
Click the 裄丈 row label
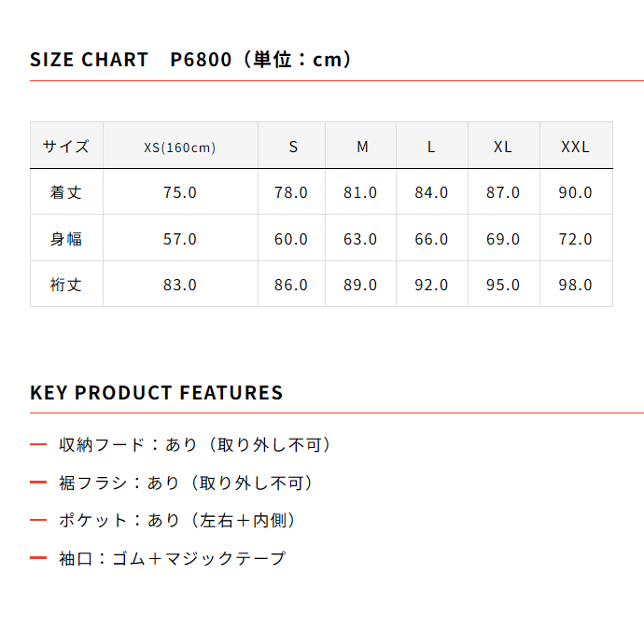click(x=66, y=285)
